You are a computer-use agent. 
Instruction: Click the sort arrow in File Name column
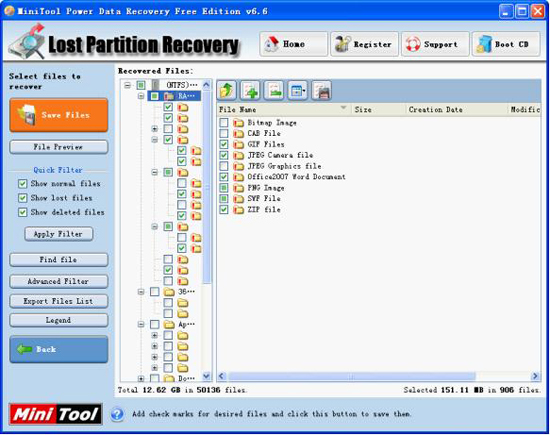click(x=343, y=107)
